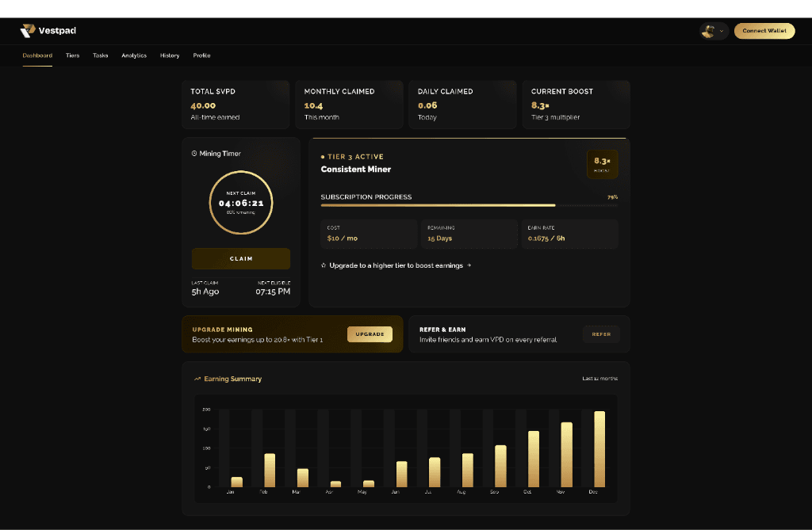Click the 79% progress percentage

612,197
